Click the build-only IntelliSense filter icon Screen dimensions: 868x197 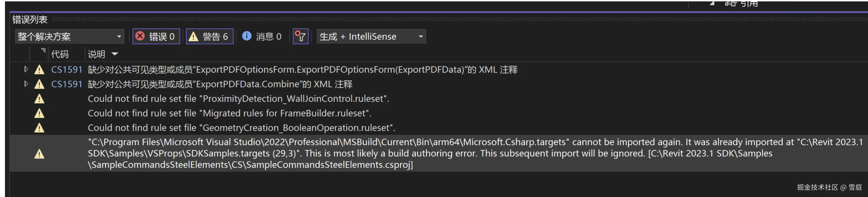[300, 36]
